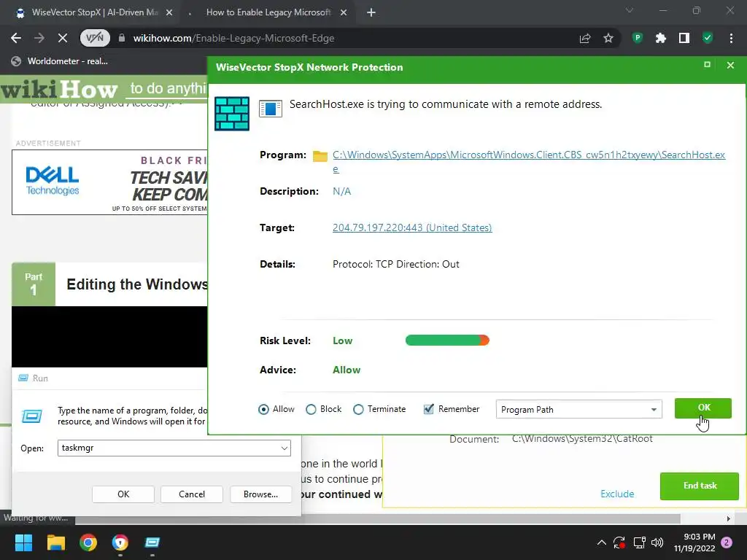Open program folder via yellow folder icon
Screen dimensions: 747x560
320,156
